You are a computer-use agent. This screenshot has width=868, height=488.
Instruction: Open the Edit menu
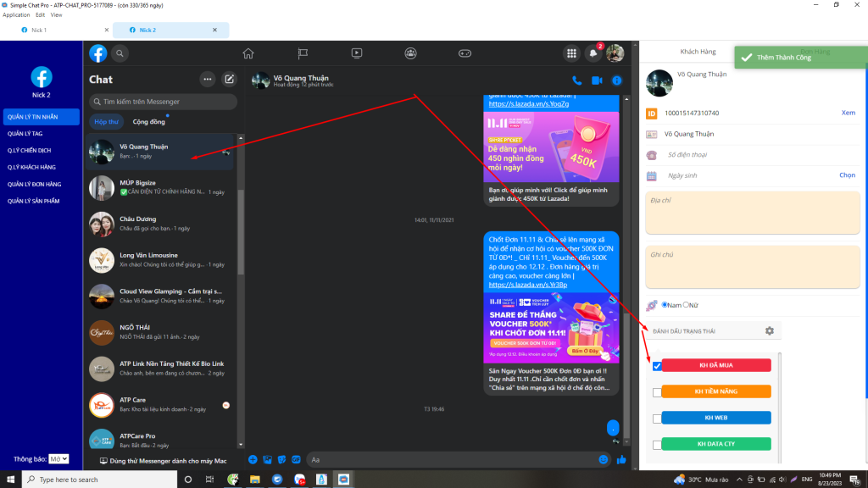pos(41,15)
